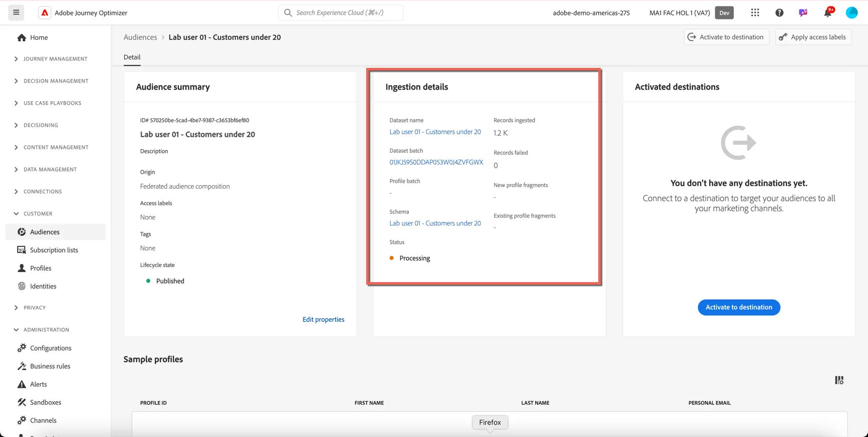Expand the Decision Management section
Image resolution: width=868 pixels, height=437 pixels.
click(x=16, y=81)
